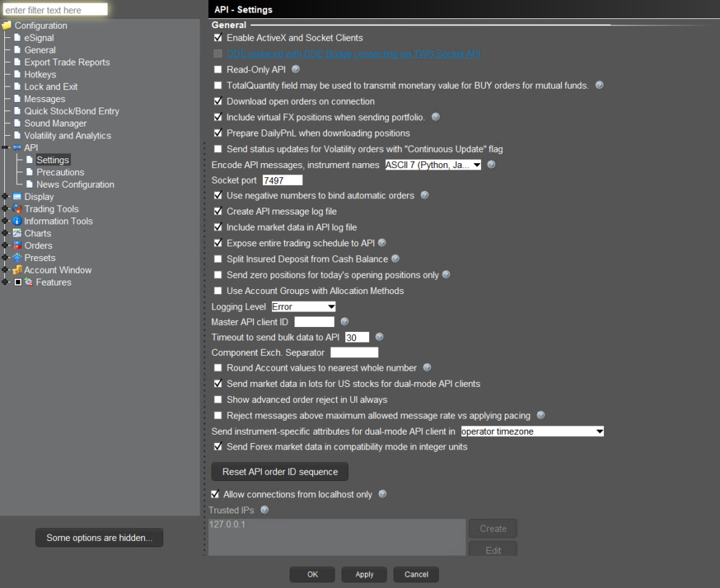The height and width of the screenshot is (588, 720).
Task: Click the filter text field at top left
Action: 54,9
